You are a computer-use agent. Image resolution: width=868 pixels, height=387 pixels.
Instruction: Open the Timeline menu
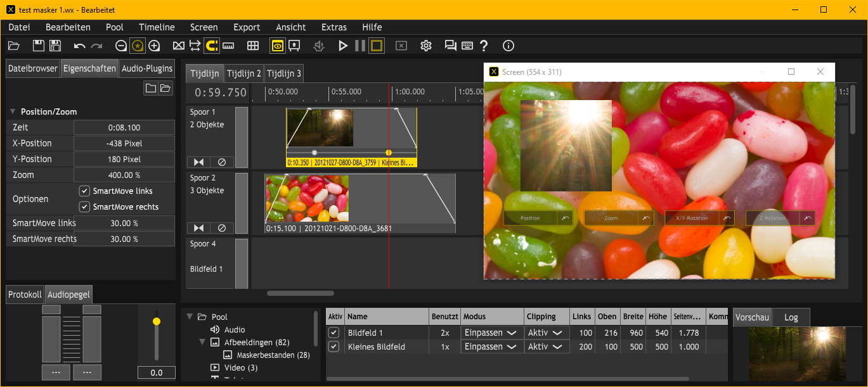[x=157, y=27]
